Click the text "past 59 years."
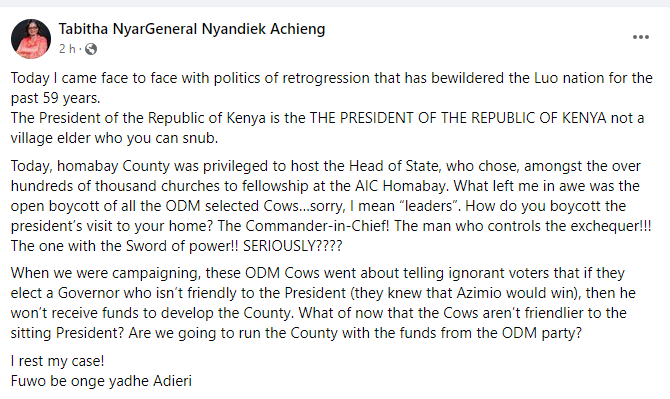 coord(56,98)
